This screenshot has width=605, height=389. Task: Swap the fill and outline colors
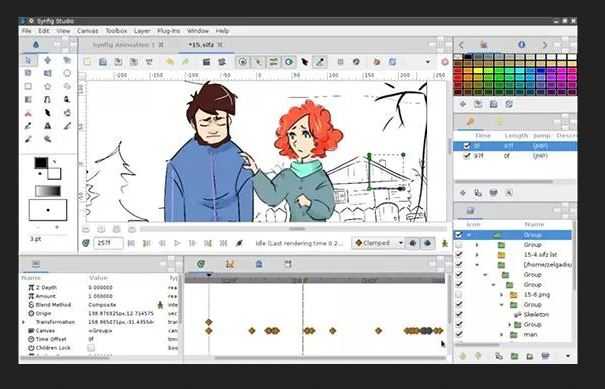point(55,161)
